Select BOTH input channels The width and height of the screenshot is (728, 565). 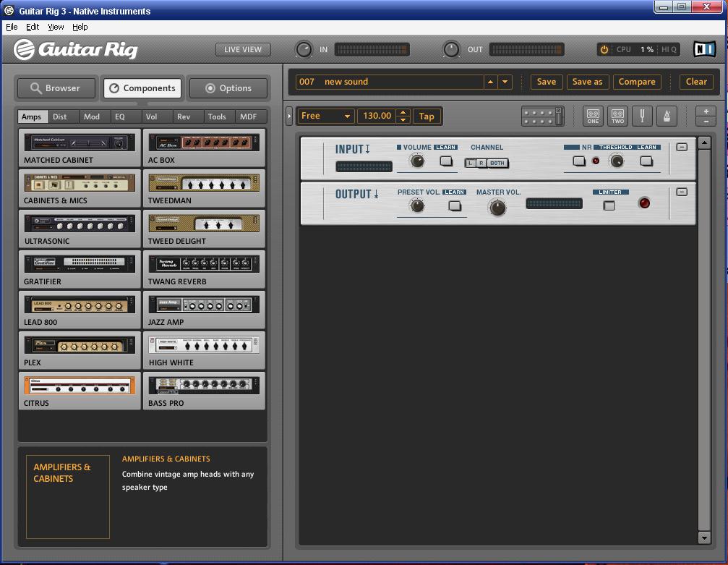click(x=497, y=163)
